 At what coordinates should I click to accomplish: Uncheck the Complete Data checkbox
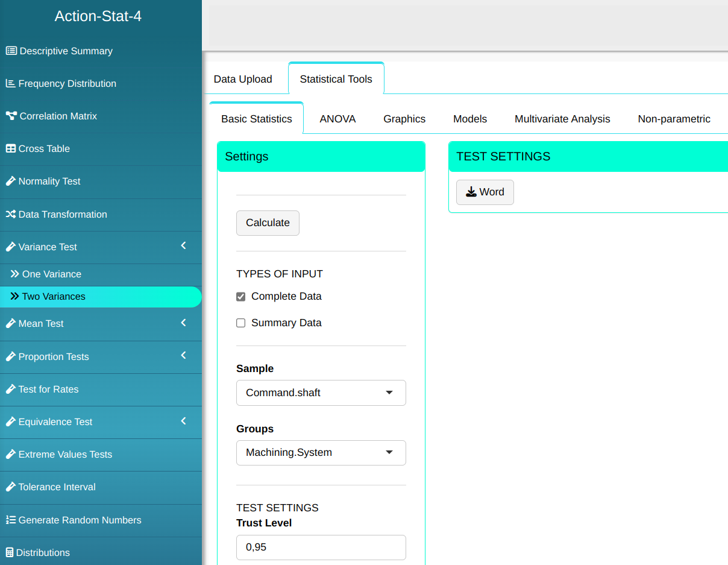[x=241, y=297]
